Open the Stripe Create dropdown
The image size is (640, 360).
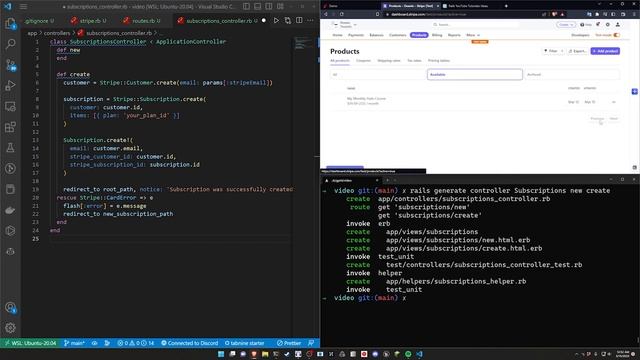(x=565, y=24)
